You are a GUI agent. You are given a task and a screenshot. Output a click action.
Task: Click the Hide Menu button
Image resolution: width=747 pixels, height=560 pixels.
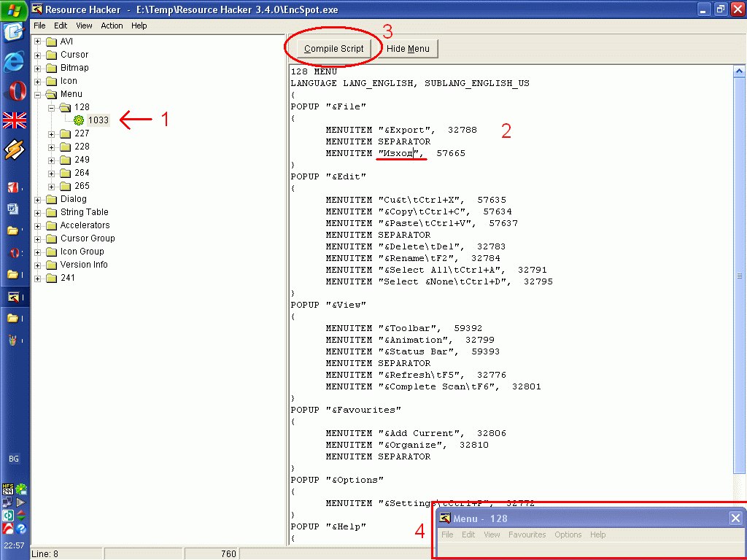408,49
